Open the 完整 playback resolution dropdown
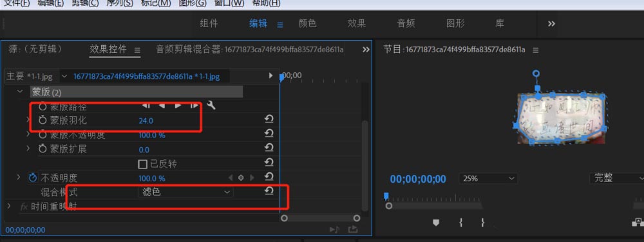The height and width of the screenshot is (242, 644). tap(617, 179)
